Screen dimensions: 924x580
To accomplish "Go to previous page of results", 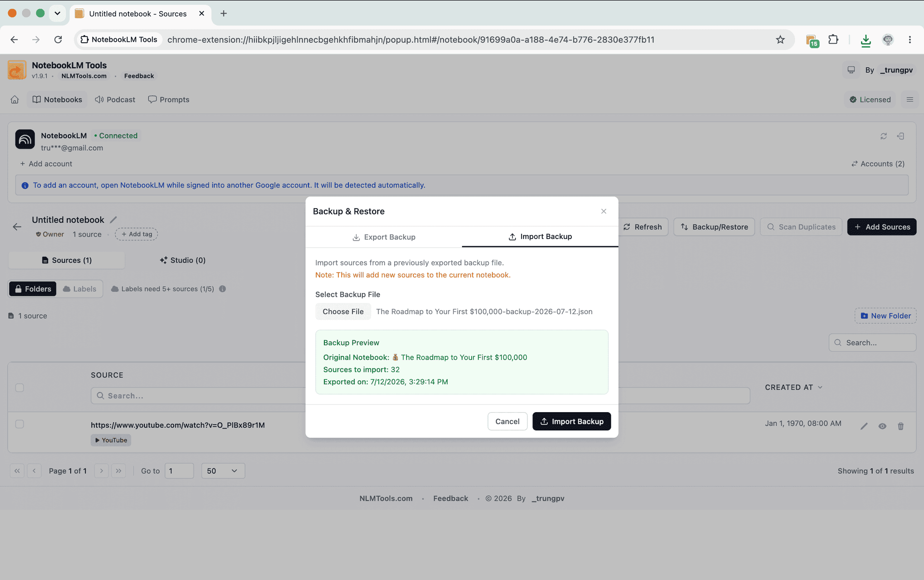I will coord(34,471).
